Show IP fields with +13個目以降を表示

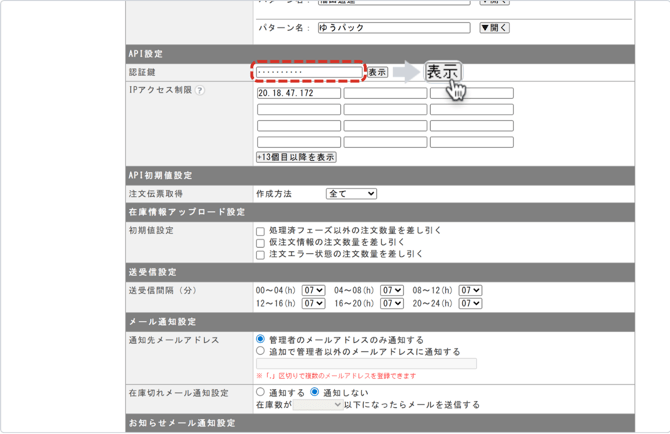[x=296, y=157]
